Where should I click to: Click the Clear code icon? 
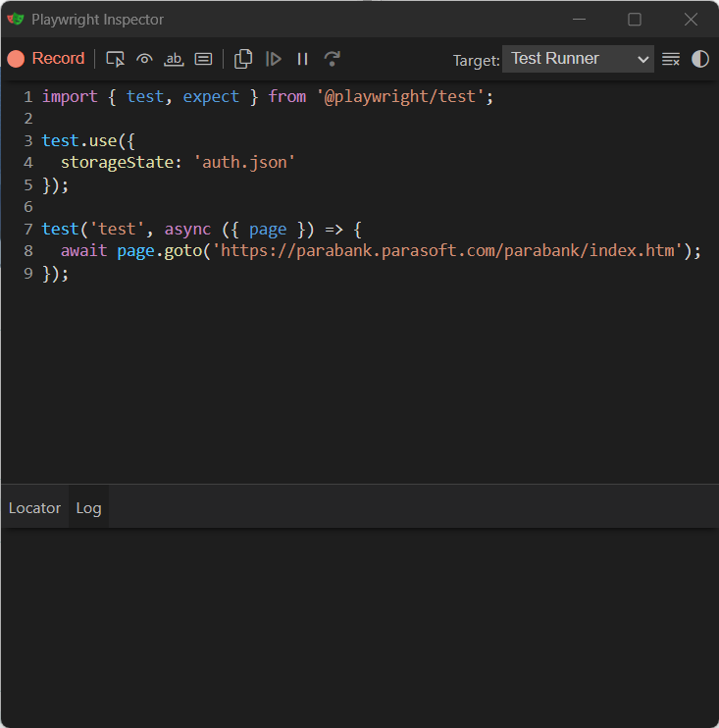(671, 59)
